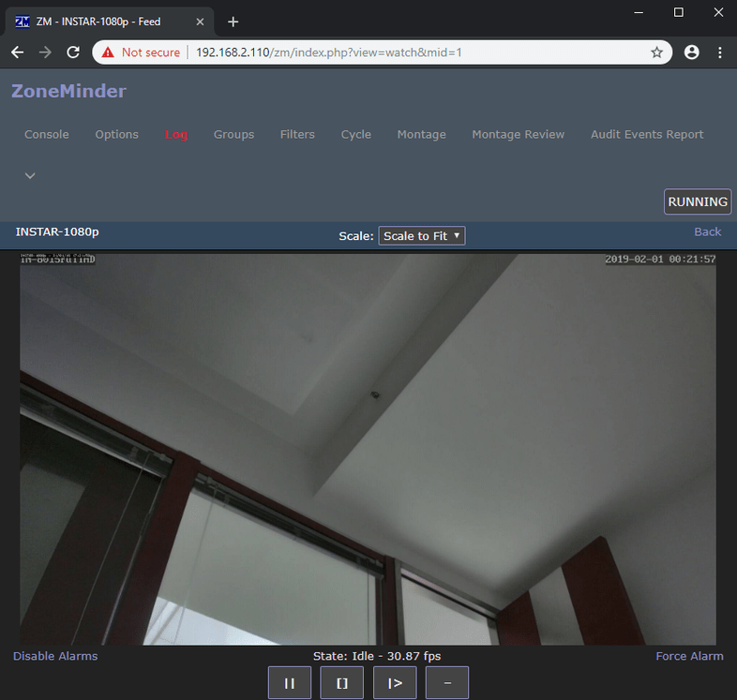Bookmark this page with star icon

click(657, 52)
